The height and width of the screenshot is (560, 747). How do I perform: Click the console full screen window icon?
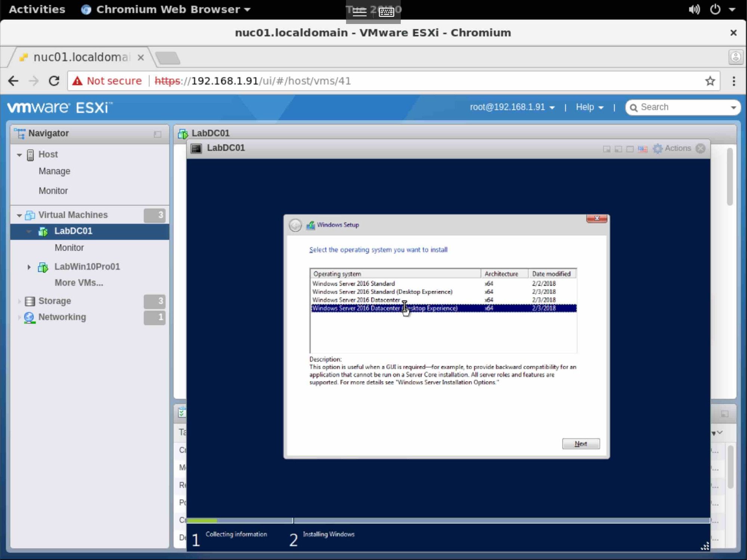(630, 149)
